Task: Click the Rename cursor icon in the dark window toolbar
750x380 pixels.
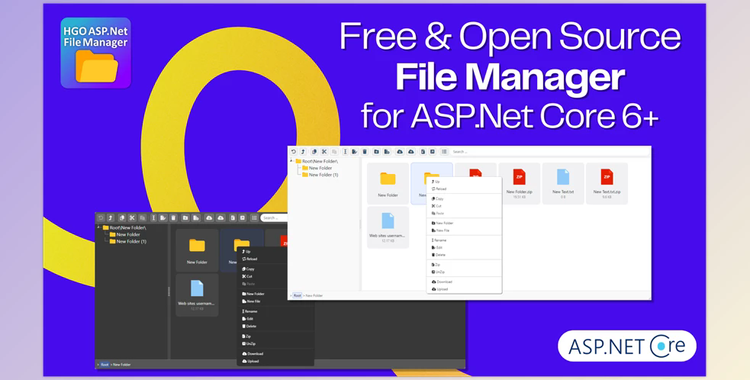Action: (x=154, y=218)
